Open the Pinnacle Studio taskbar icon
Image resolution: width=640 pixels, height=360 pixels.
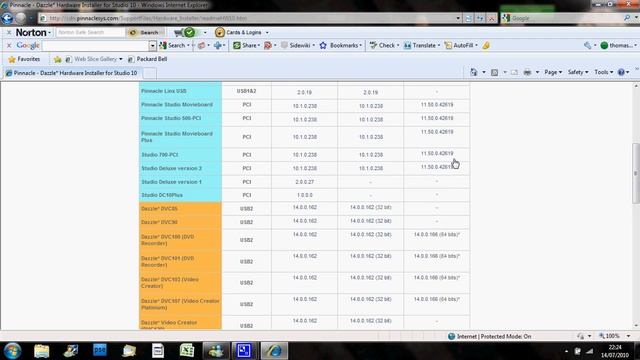244,351
